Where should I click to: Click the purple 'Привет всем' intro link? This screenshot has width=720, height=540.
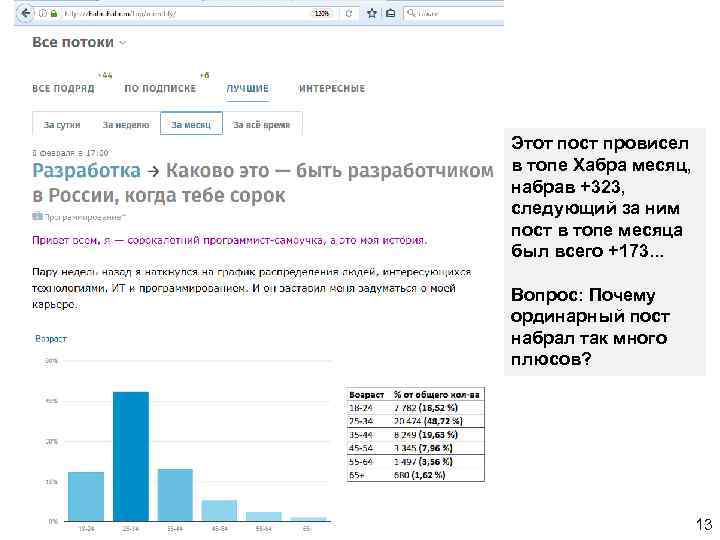[x=230, y=240]
